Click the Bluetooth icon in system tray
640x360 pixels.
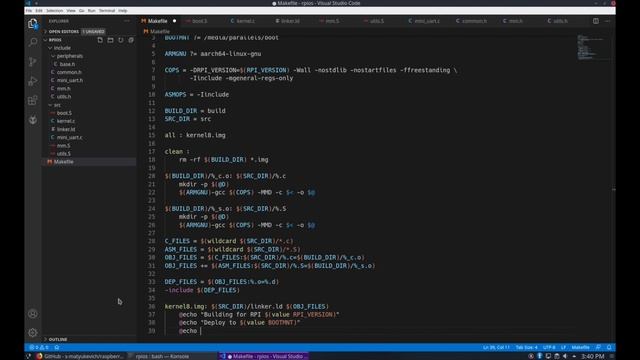(x=540, y=356)
